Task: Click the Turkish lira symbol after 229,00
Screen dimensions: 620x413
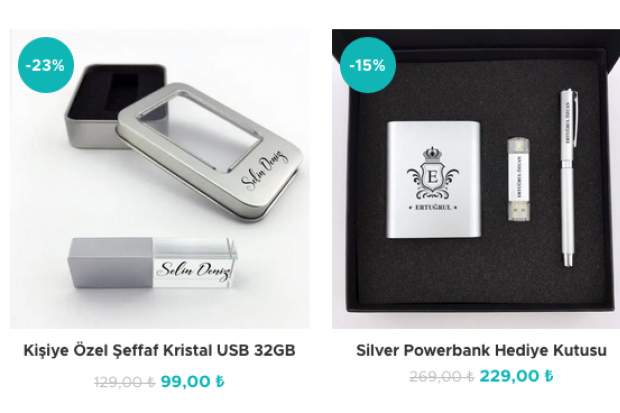Action: coord(549,376)
